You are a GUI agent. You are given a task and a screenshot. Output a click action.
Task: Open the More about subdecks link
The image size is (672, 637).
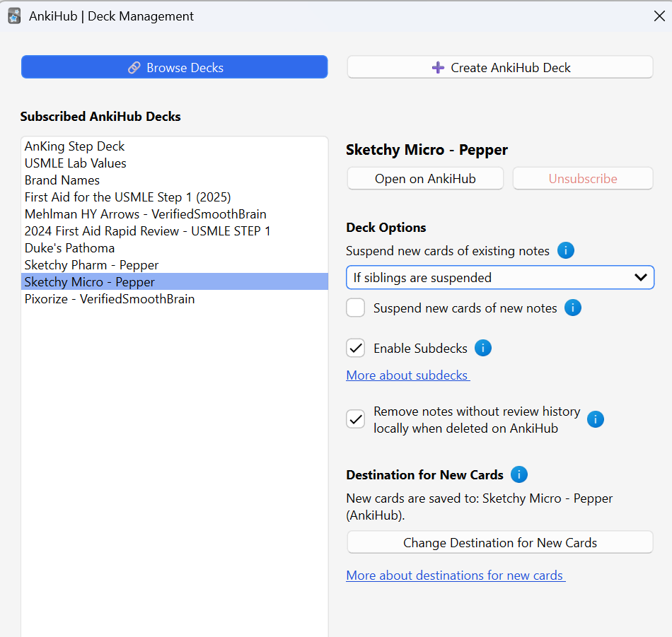(x=407, y=375)
